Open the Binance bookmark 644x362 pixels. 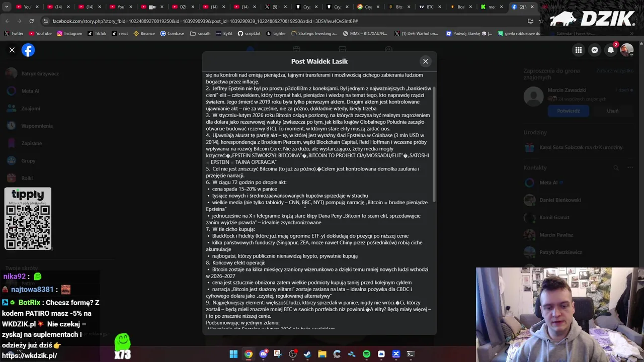[x=144, y=34]
